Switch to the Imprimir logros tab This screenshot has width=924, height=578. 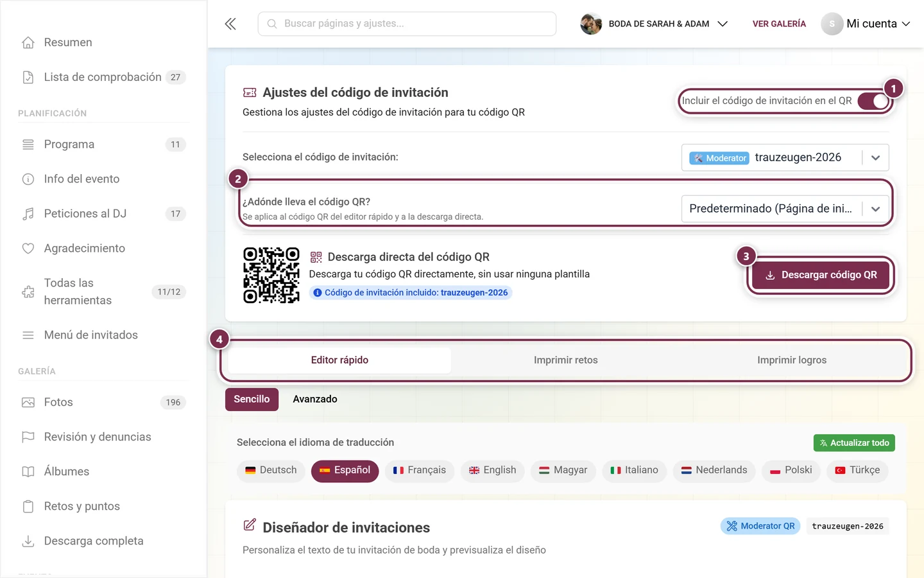point(792,360)
